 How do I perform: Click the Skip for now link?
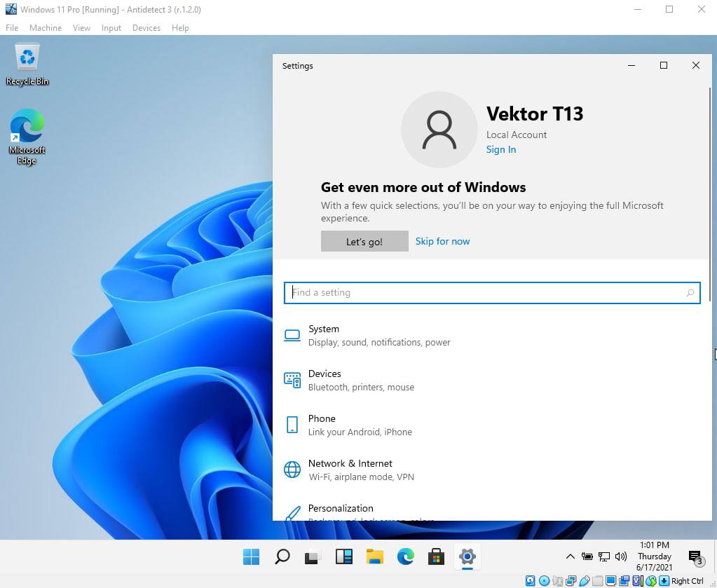[442, 241]
